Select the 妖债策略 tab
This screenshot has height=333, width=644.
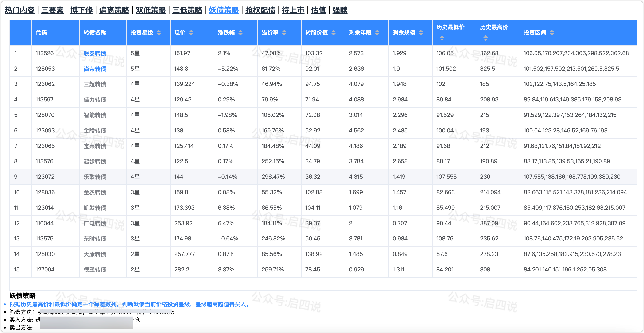click(x=224, y=10)
